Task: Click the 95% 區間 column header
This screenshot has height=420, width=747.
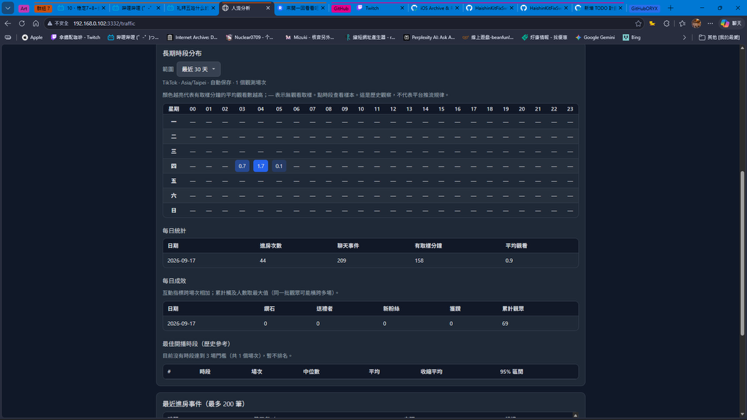Action: 511,371
